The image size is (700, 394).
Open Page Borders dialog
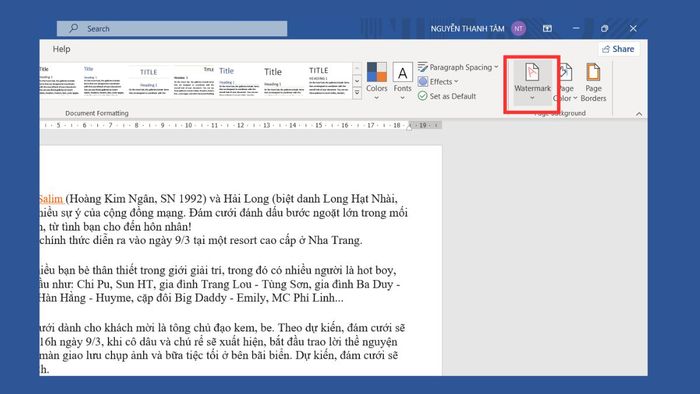coord(593,83)
